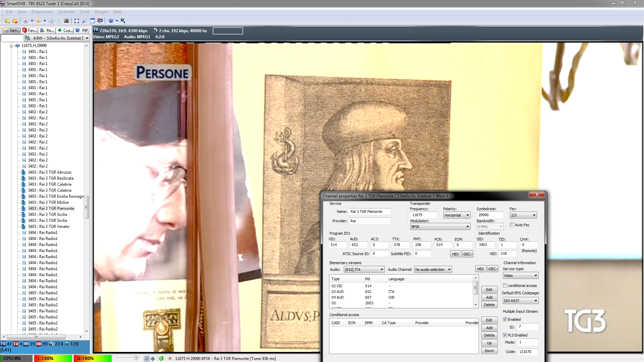The image size is (644, 362).
Task: Toggle the Auto Fec checkbox
Action: pyautogui.click(x=512, y=225)
